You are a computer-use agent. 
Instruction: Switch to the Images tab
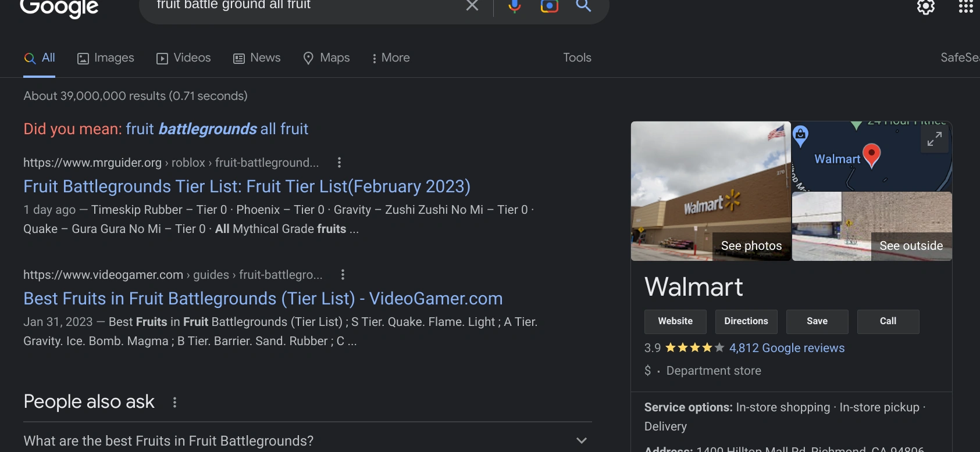tap(106, 58)
